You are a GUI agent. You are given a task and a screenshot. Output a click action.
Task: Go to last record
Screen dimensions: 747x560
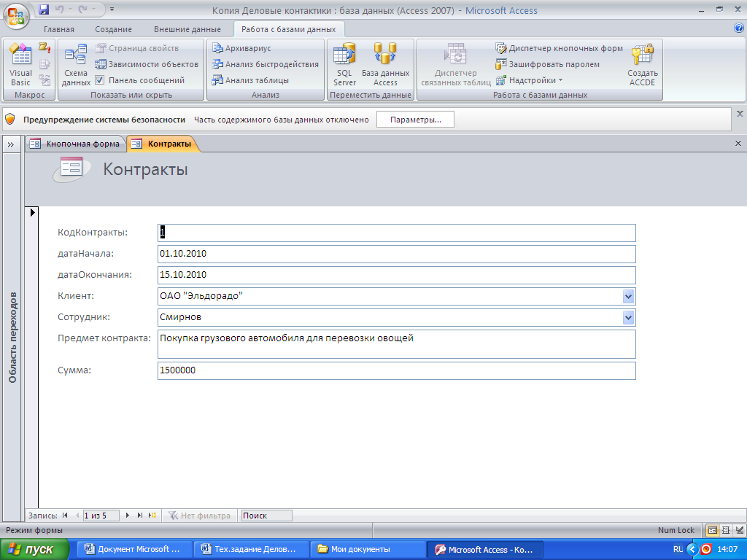coord(139,516)
